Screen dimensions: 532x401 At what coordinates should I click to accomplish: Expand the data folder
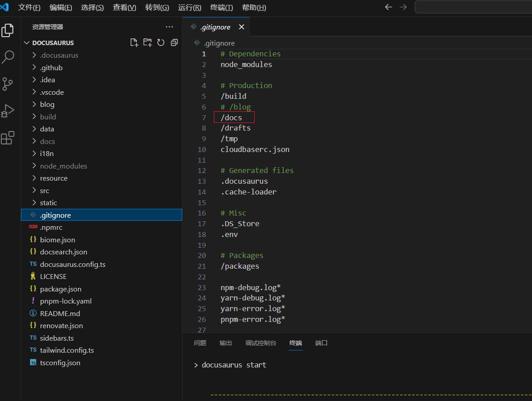point(34,129)
